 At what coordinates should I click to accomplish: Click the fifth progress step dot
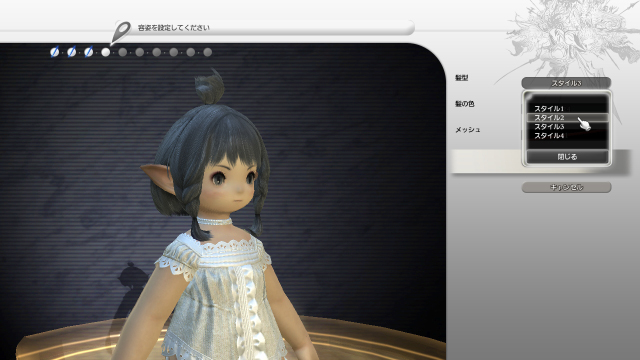(122, 52)
